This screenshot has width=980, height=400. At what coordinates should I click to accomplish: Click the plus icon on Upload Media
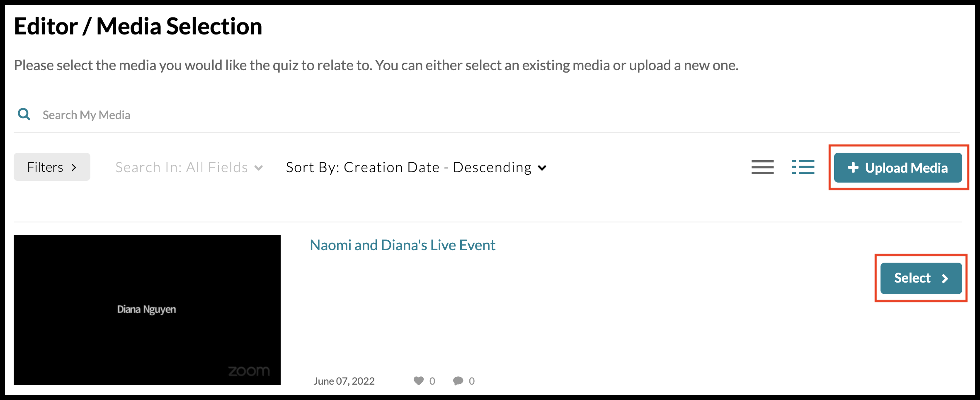(x=853, y=168)
